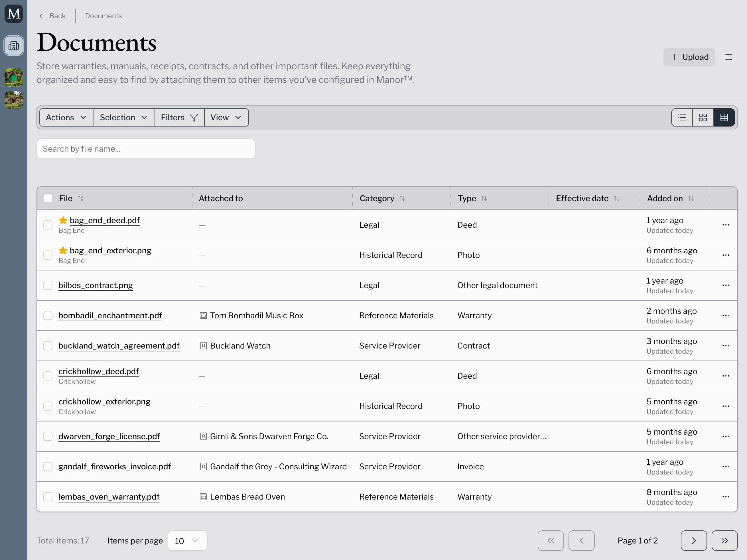Sort by Category column arrows
The width and height of the screenshot is (747, 560).
click(x=402, y=198)
